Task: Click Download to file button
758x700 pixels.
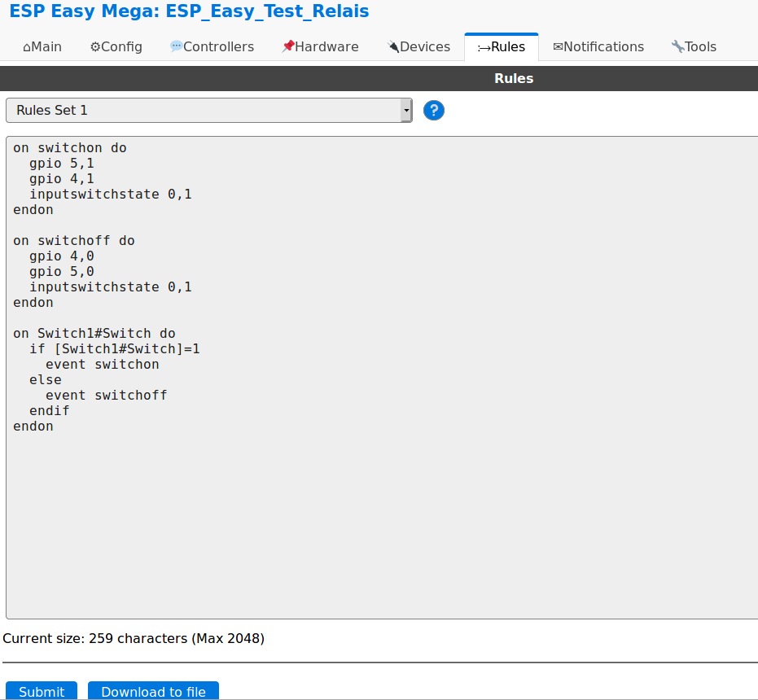Action: (x=153, y=691)
